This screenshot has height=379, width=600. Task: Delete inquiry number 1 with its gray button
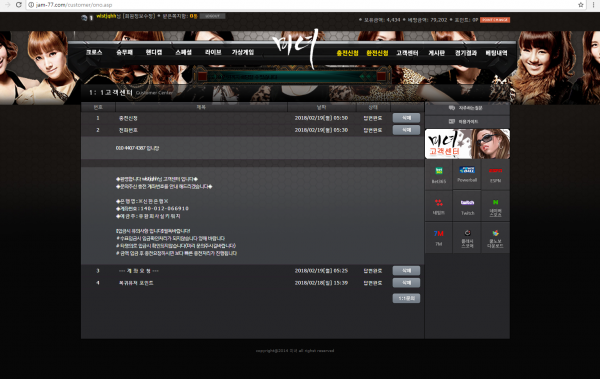[x=406, y=118]
